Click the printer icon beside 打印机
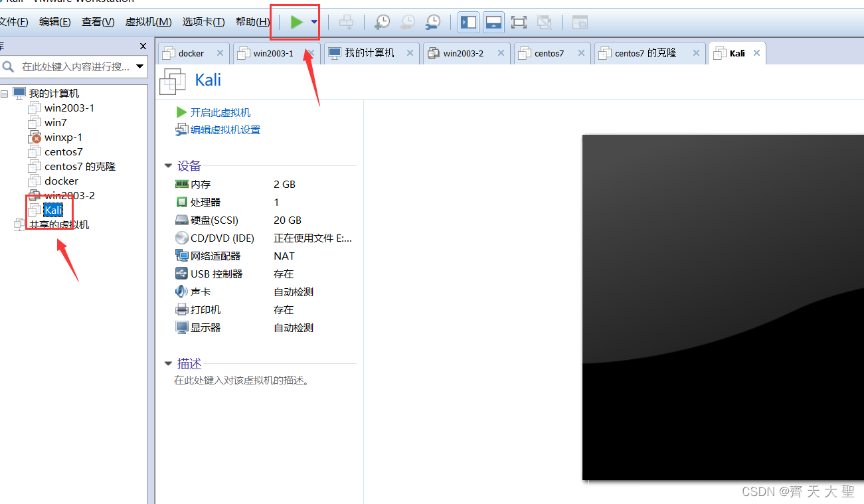The height and width of the screenshot is (504, 864). (x=181, y=309)
